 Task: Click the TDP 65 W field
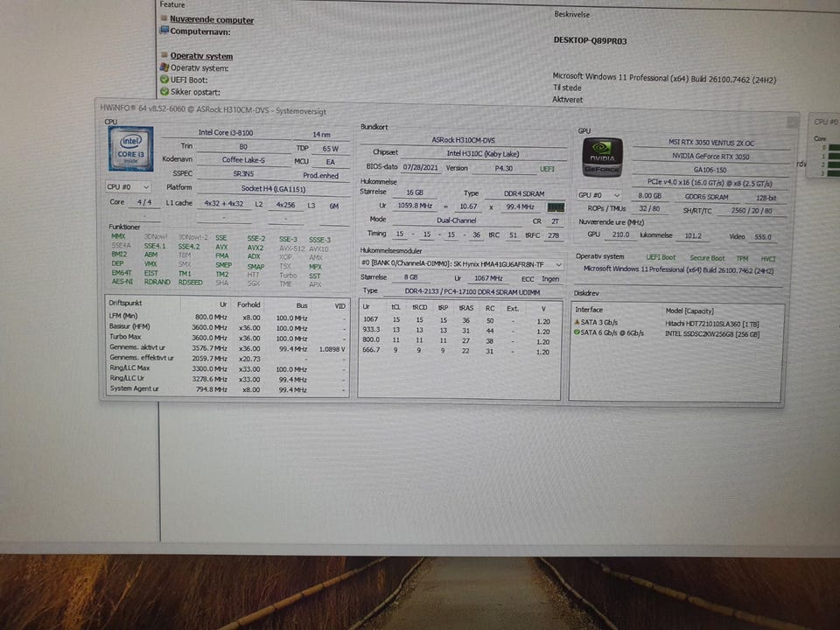(x=331, y=149)
